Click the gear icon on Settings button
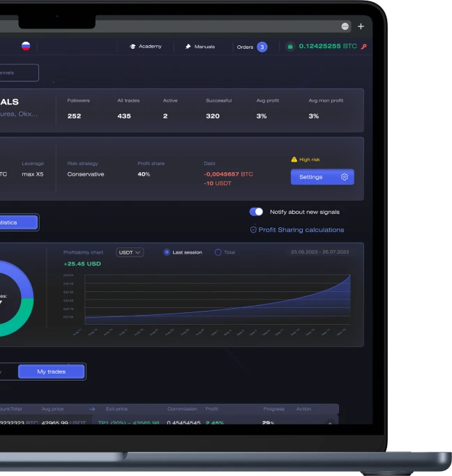The height and width of the screenshot is (476, 452). pos(345,177)
